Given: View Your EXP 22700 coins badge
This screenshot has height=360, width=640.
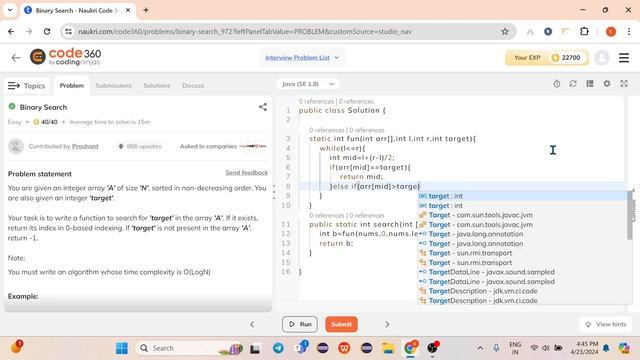Looking at the screenshot, I should 547,58.
